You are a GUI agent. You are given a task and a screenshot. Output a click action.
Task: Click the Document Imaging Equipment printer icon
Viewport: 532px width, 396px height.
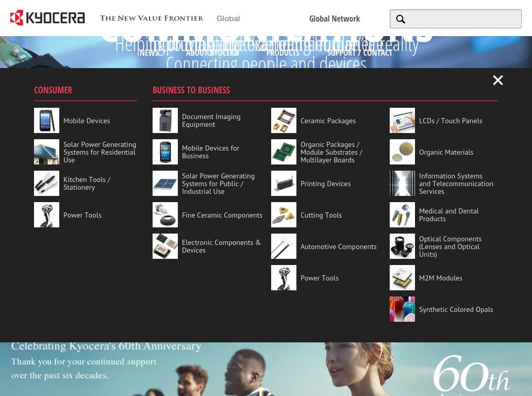[165, 121]
